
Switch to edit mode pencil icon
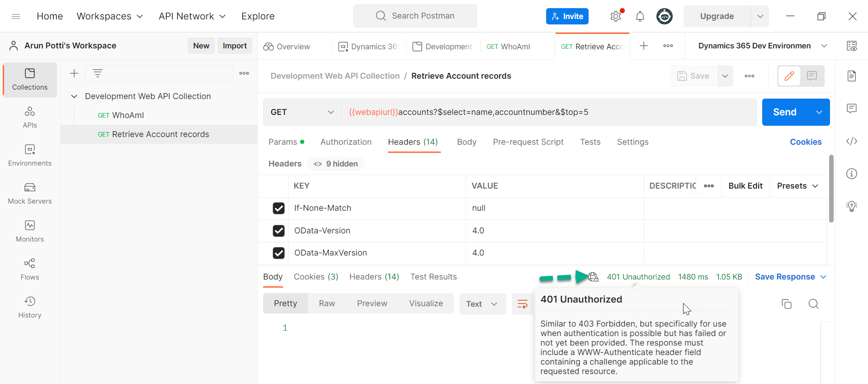(x=789, y=76)
